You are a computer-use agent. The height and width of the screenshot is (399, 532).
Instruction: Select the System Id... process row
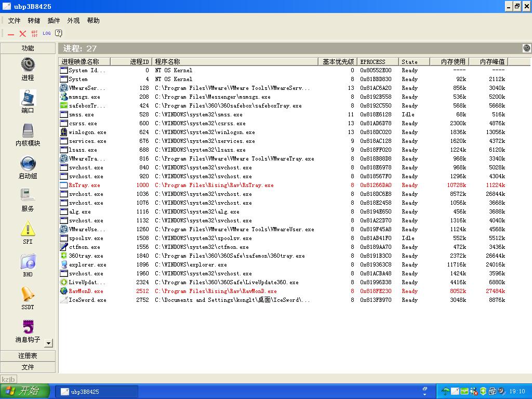283,70
